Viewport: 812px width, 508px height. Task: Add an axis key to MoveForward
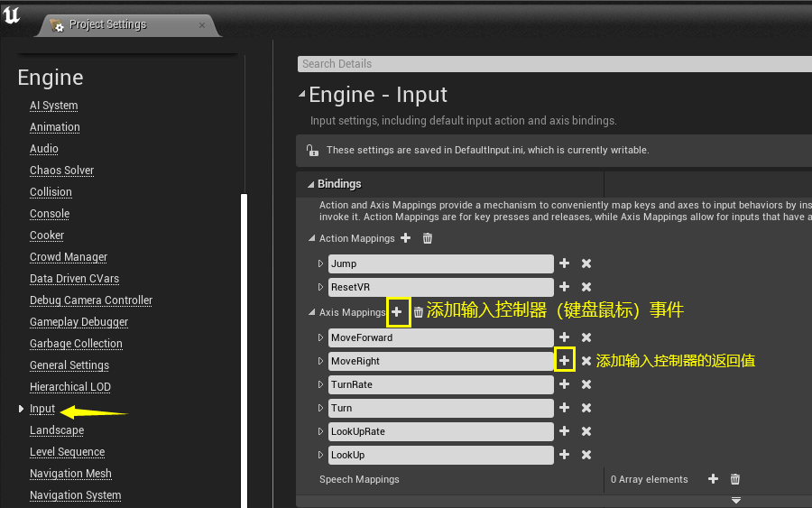565,337
